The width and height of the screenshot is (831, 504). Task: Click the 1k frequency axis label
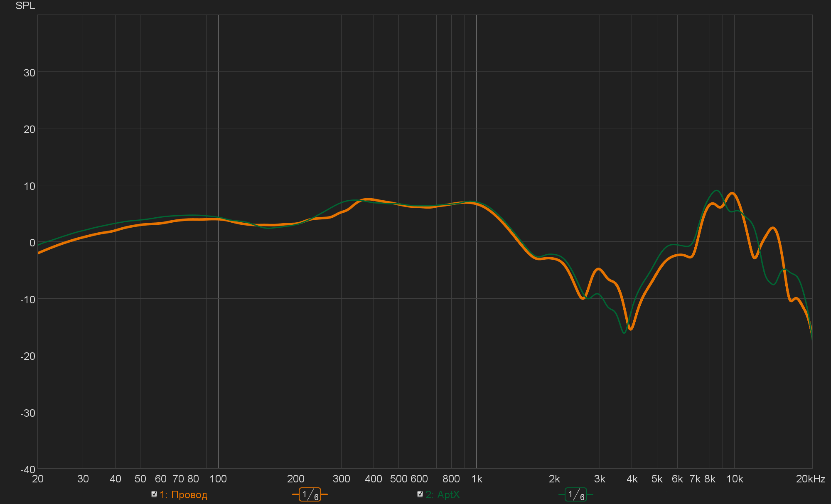[477, 479]
